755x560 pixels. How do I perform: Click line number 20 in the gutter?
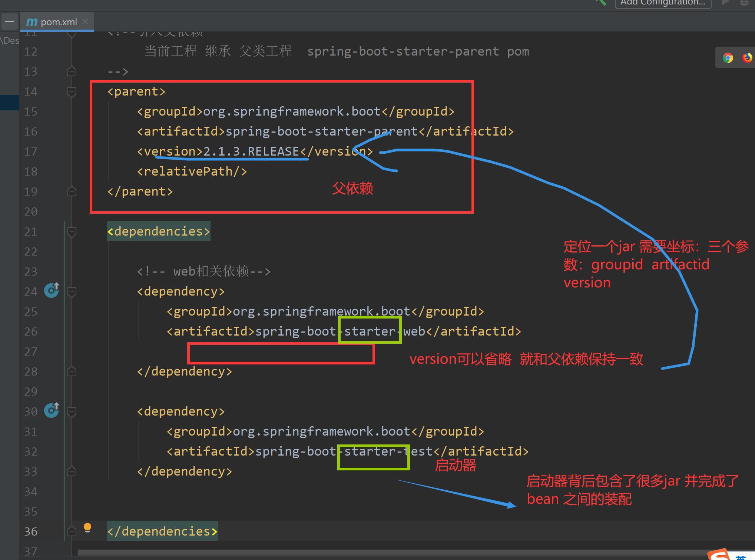31,211
